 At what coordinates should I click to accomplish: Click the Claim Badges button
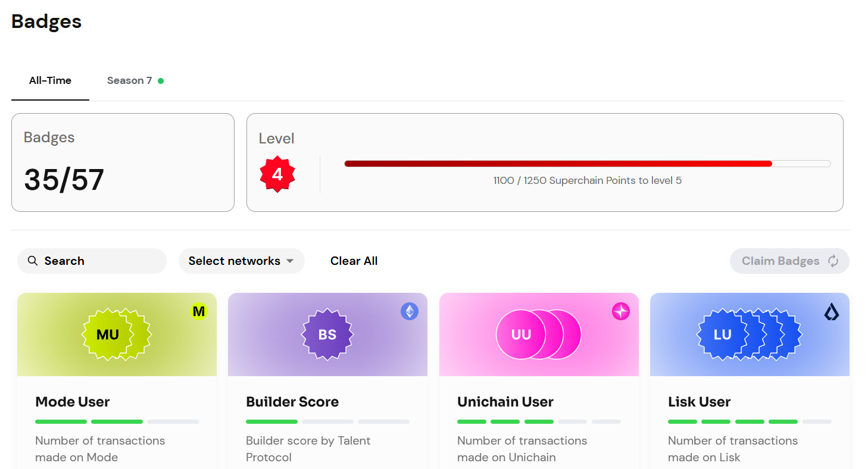coord(789,261)
